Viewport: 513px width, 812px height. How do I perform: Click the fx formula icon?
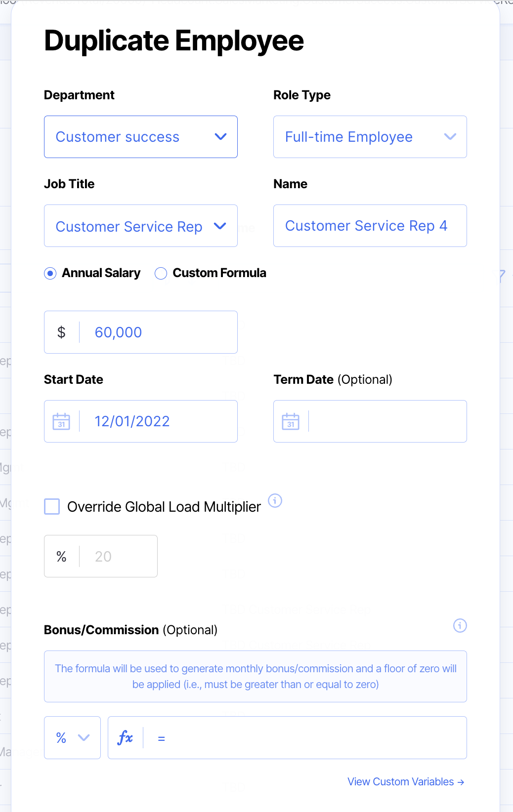[x=126, y=738]
